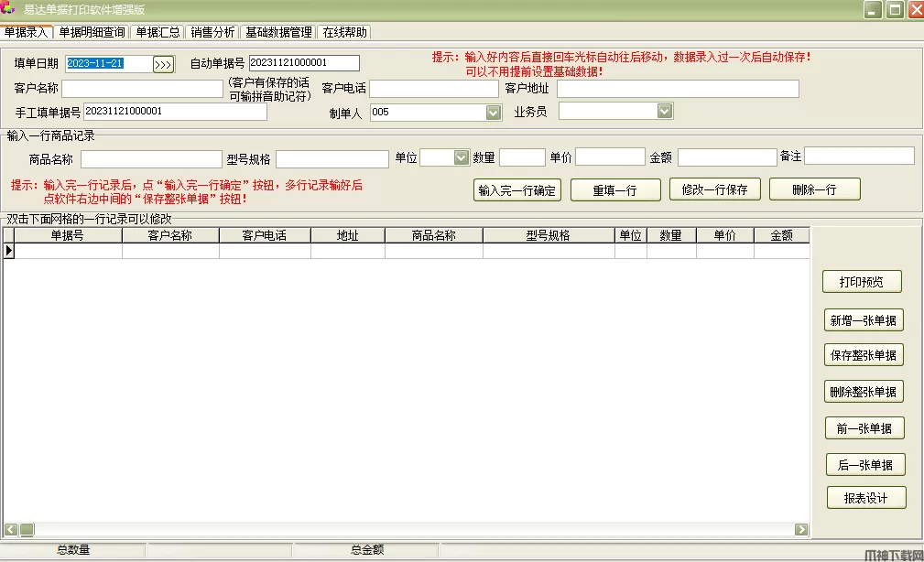924x562 pixels.
Task: Click 保存整张单据 to save the document
Action: point(864,355)
